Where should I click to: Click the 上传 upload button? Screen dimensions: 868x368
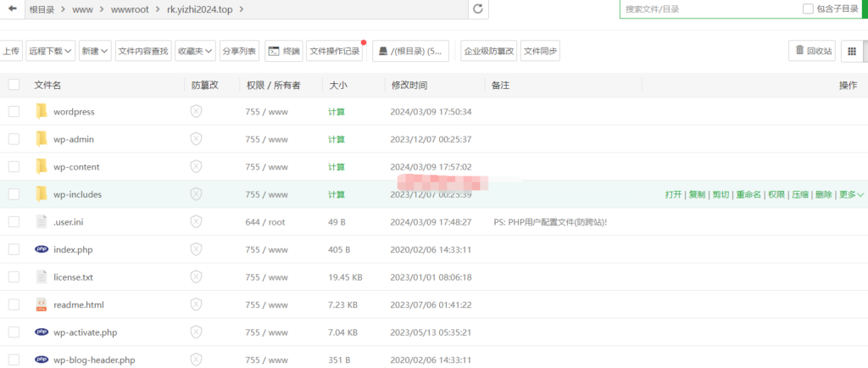[10, 51]
